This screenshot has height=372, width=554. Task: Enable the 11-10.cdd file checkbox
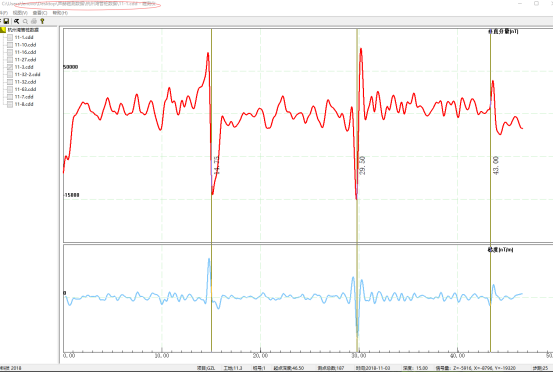[10, 45]
